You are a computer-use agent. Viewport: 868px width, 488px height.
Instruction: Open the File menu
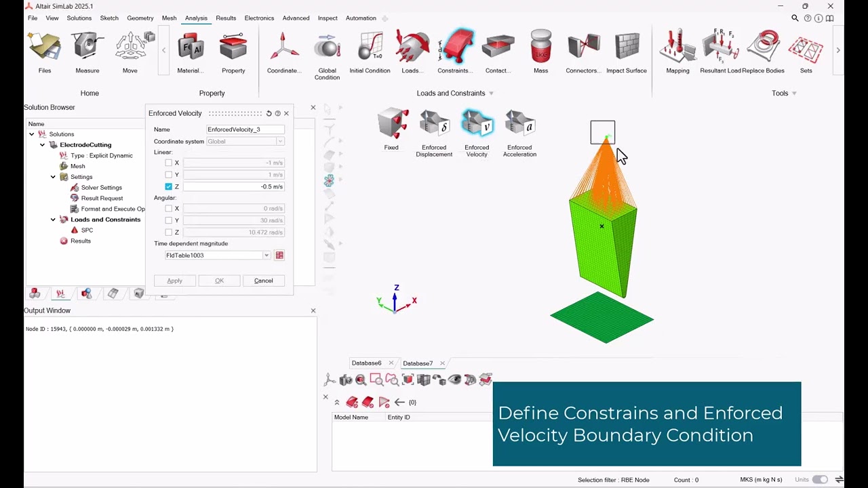[33, 18]
